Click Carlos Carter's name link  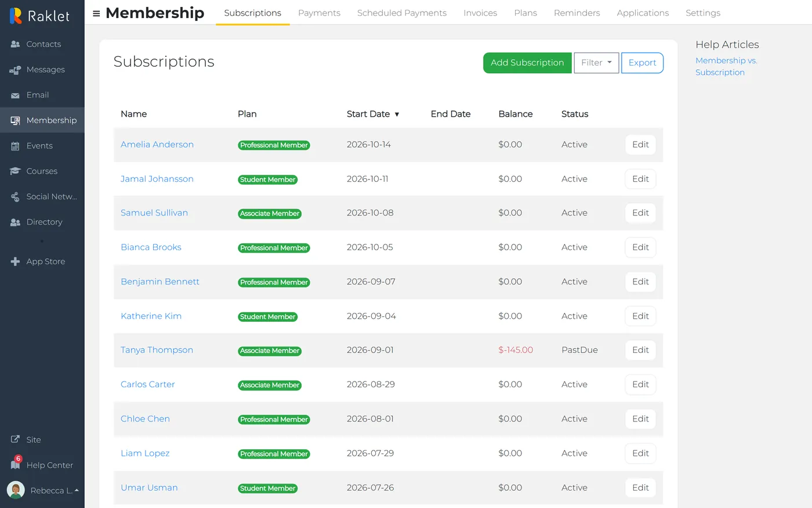click(x=147, y=384)
